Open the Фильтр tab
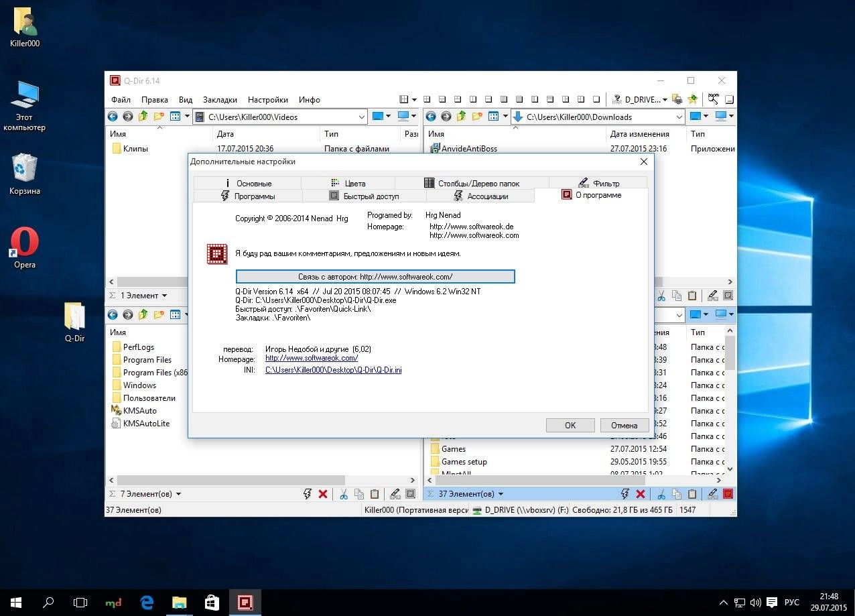855x616 pixels. point(598,183)
